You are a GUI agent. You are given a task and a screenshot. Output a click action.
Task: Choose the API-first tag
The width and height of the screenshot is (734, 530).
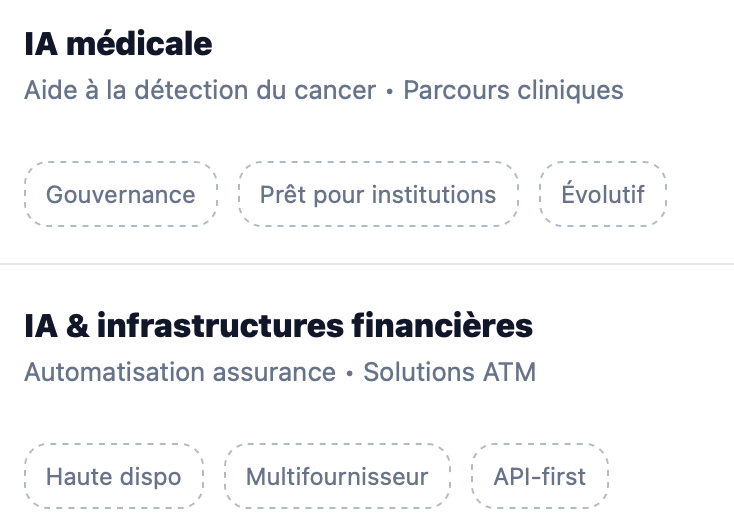click(x=540, y=476)
